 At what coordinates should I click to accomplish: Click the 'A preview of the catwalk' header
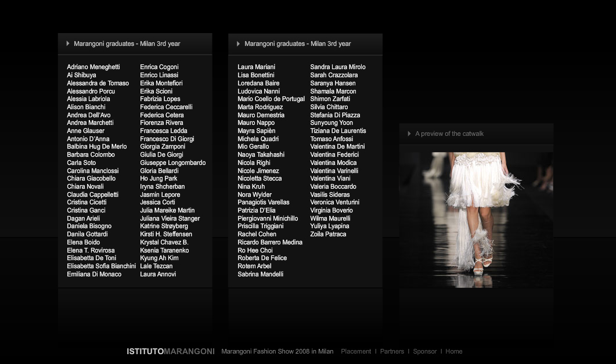tap(449, 134)
